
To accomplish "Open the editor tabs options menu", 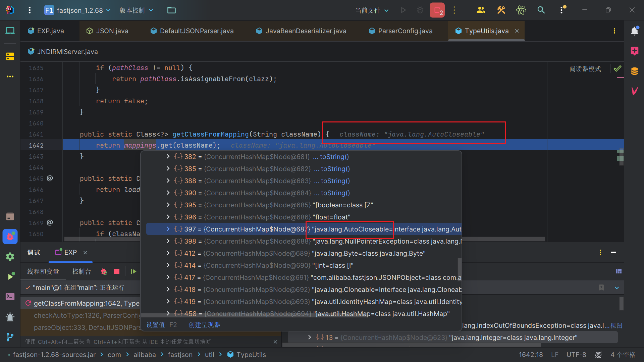I will [x=614, y=31].
